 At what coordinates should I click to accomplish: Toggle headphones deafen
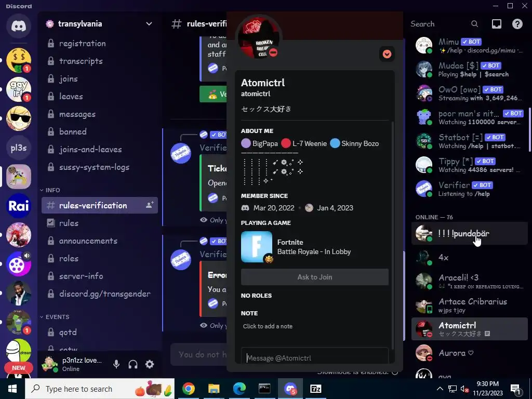133,364
